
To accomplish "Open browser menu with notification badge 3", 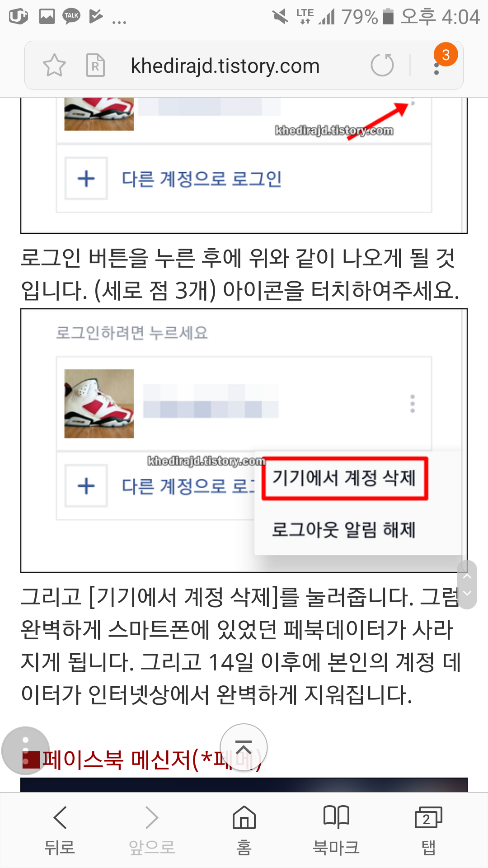I will pos(437,65).
